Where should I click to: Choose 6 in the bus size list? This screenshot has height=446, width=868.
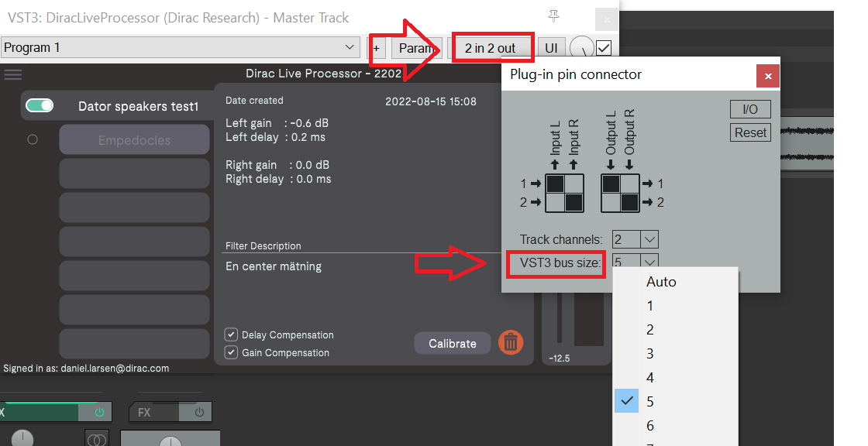click(x=676, y=426)
